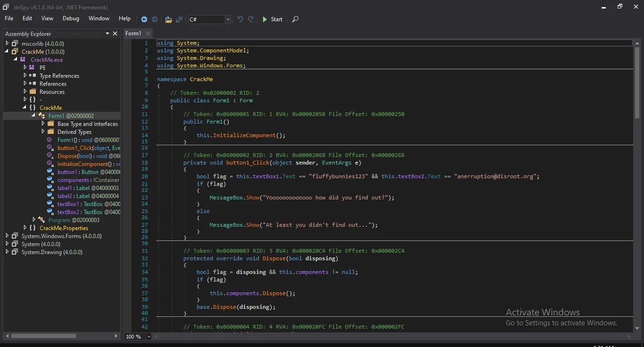Expand the Derived Types folder
Image resolution: width=644 pixels, height=347 pixels.
tap(43, 132)
